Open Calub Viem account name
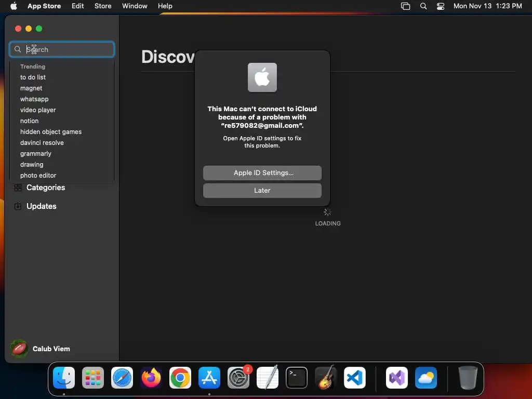Image resolution: width=532 pixels, height=399 pixels. pos(51,349)
